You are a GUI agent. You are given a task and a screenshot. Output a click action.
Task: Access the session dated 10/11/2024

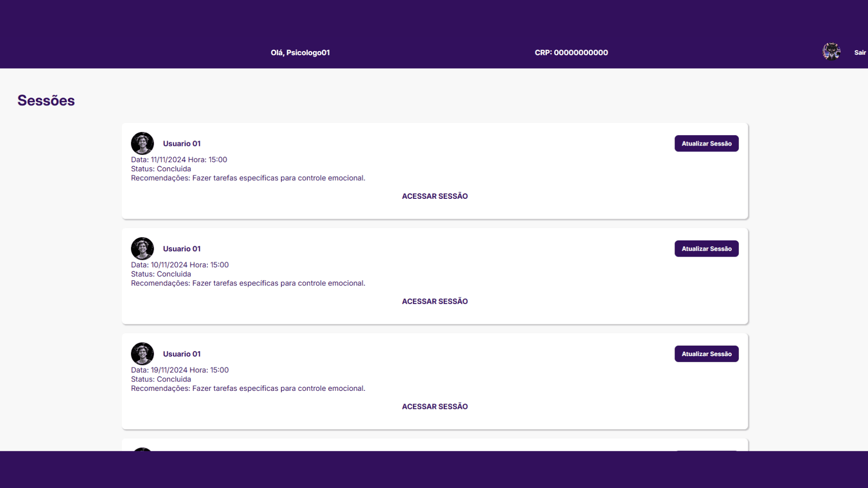click(x=435, y=301)
